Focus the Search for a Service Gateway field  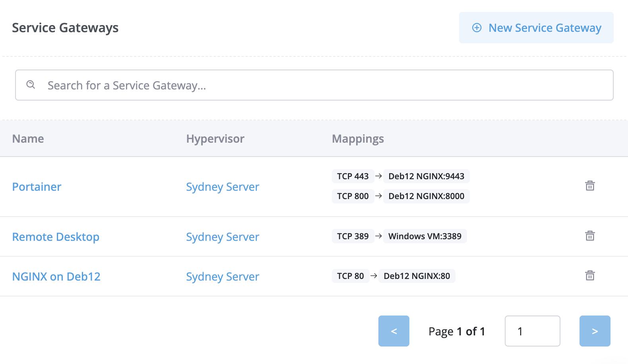coord(314,85)
